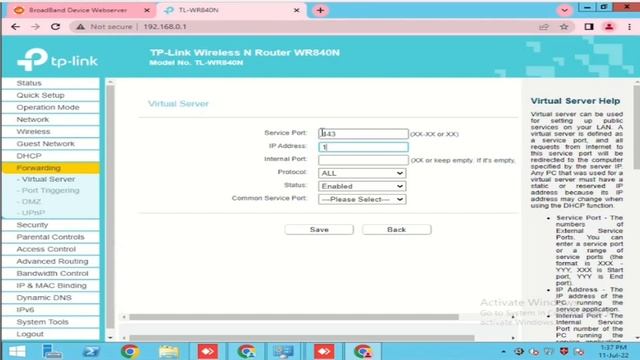Open the Quick Setup menu

click(51, 96)
